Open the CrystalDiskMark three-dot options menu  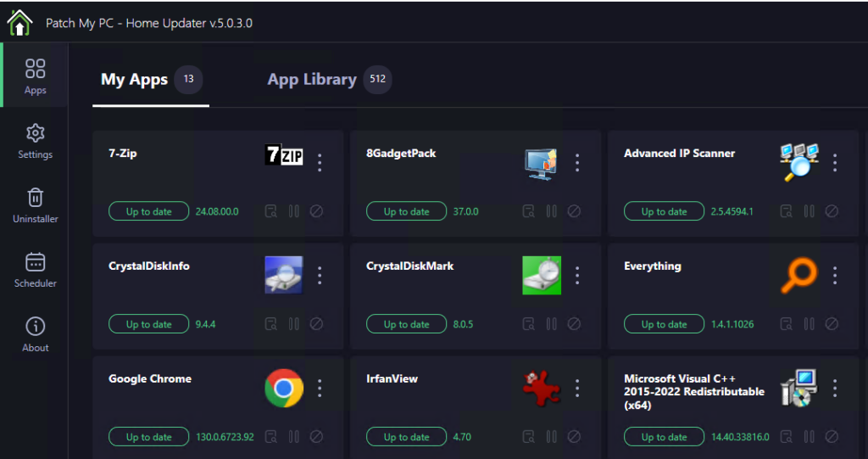577,276
